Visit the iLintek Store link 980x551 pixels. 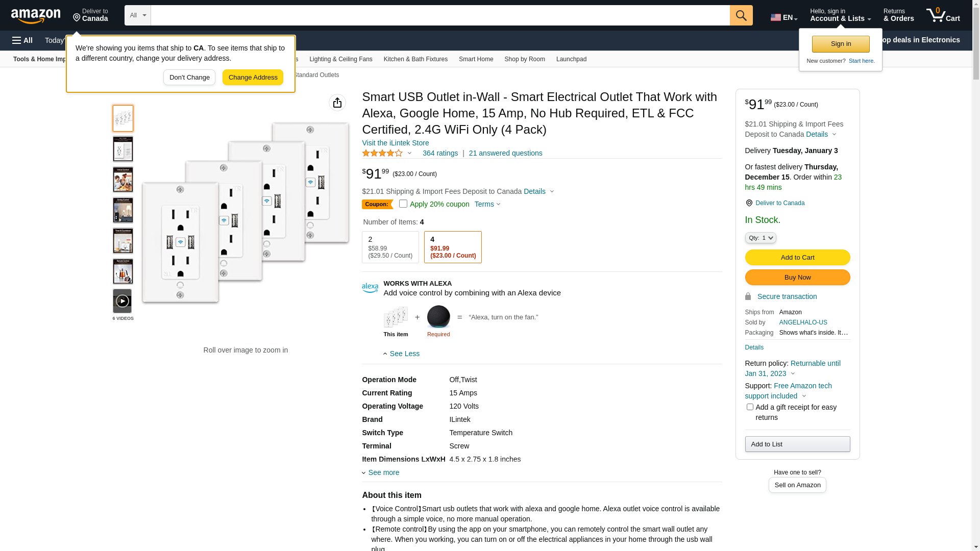click(x=395, y=143)
